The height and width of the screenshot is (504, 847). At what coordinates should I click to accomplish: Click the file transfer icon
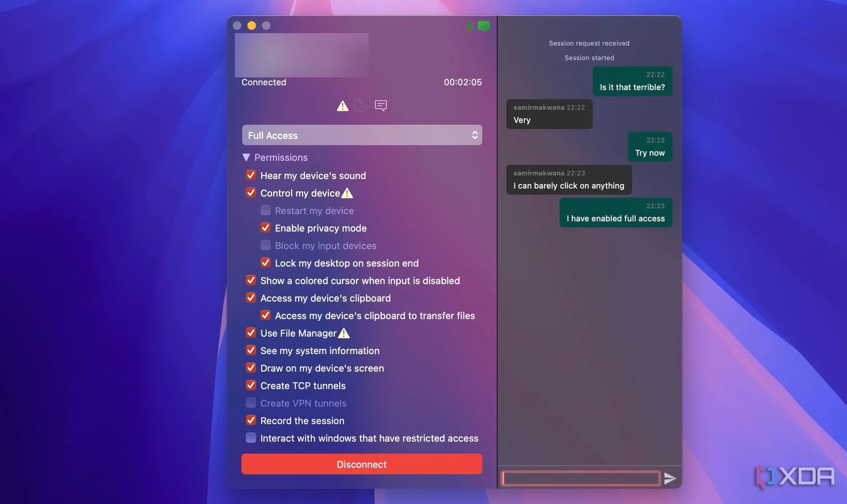click(361, 106)
